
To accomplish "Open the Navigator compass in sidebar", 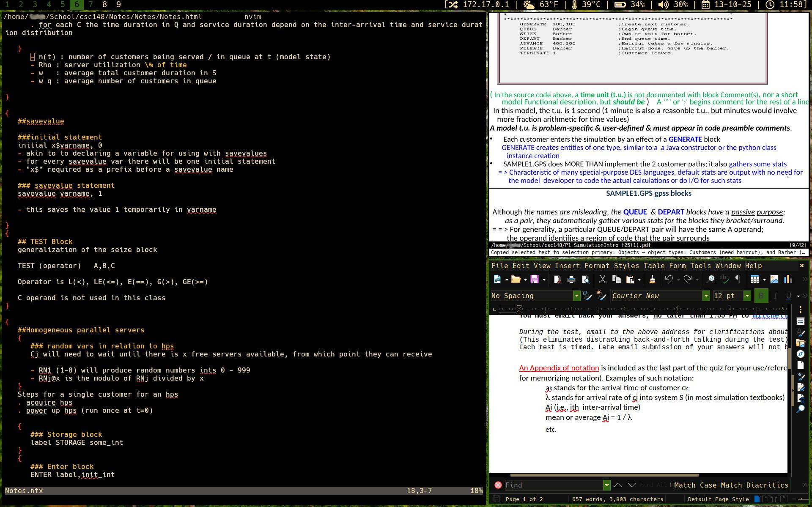I will 800,354.
